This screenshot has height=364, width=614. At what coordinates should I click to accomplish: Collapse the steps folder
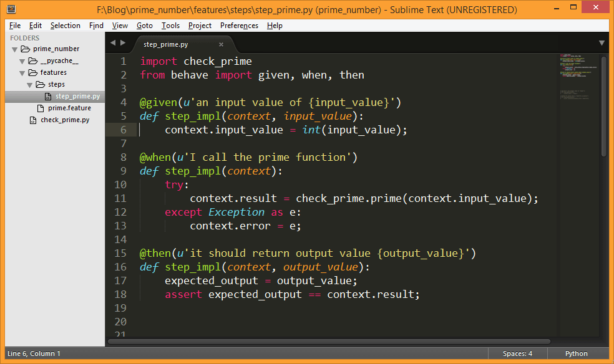(x=29, y=85)
